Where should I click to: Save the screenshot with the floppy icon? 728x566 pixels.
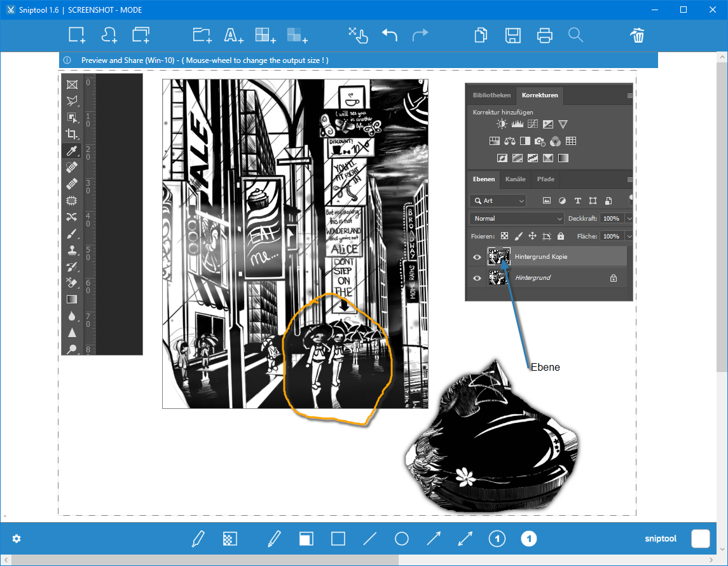point(512,35)
